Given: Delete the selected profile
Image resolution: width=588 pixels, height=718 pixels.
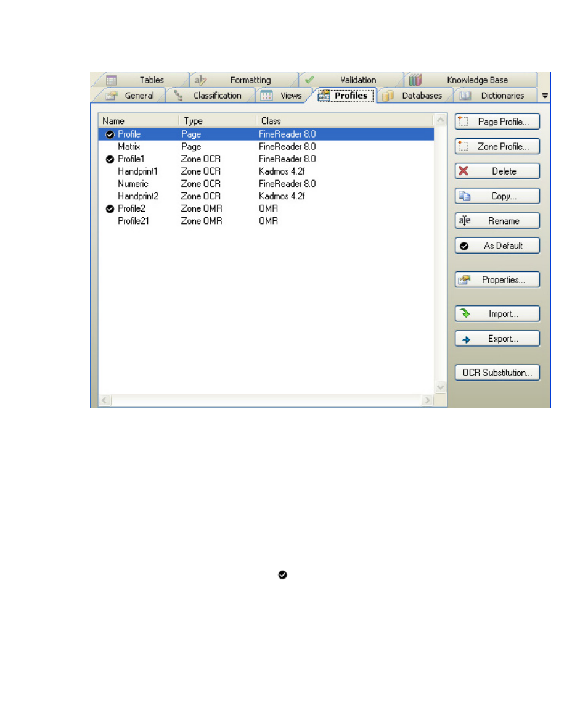Looking at the screenshot, I should point(497,171).
